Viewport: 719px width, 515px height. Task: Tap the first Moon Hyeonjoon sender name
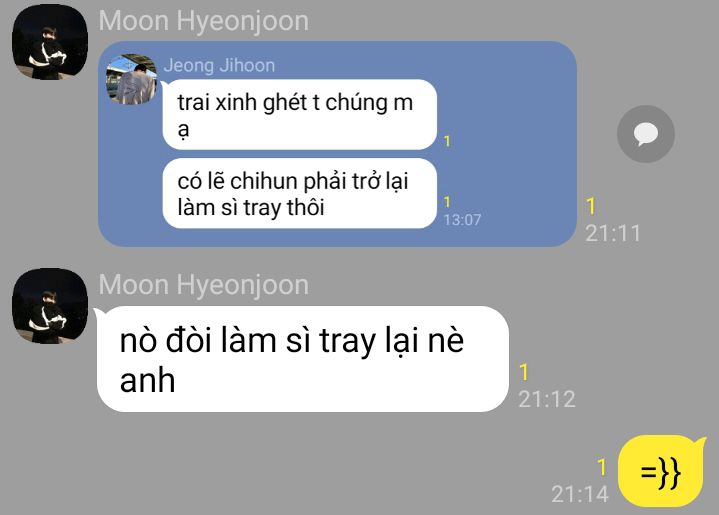pos(204,21)
